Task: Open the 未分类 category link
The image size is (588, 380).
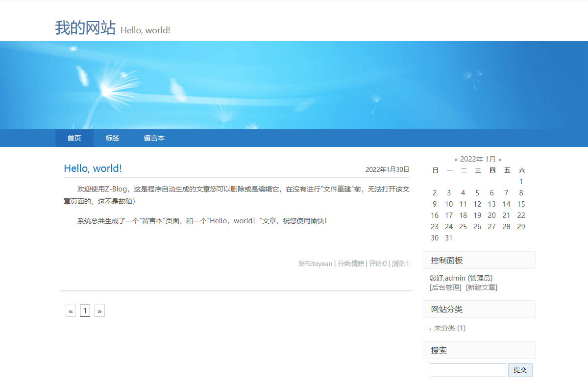Action: tap(444, 328)
